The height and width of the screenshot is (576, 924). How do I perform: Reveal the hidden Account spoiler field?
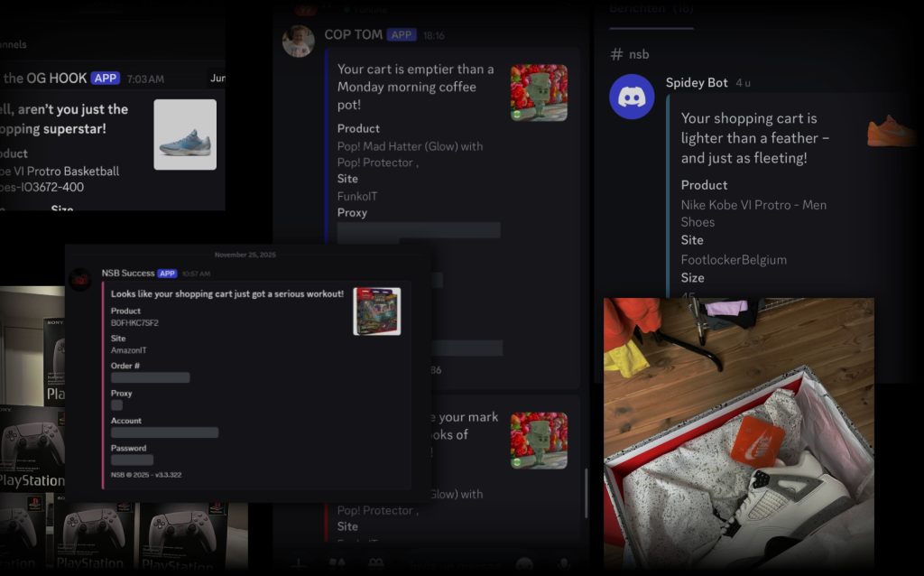click(164, 432)
